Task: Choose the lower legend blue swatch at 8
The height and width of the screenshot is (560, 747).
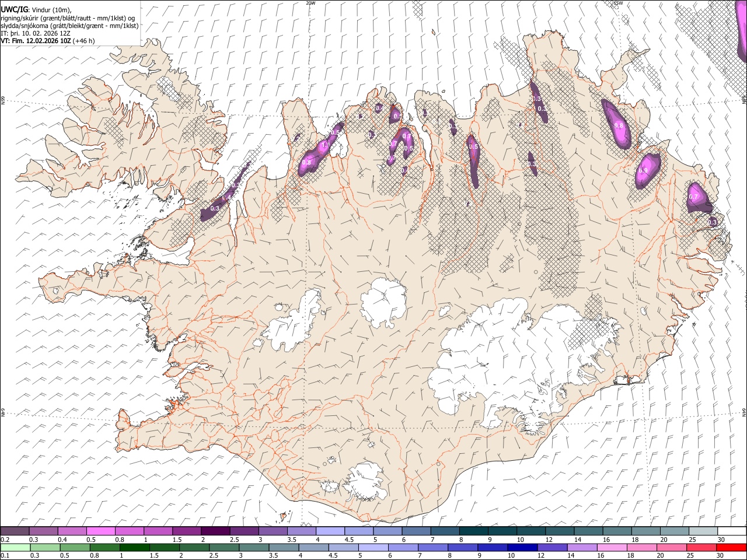Action: (x=462, y=548)
